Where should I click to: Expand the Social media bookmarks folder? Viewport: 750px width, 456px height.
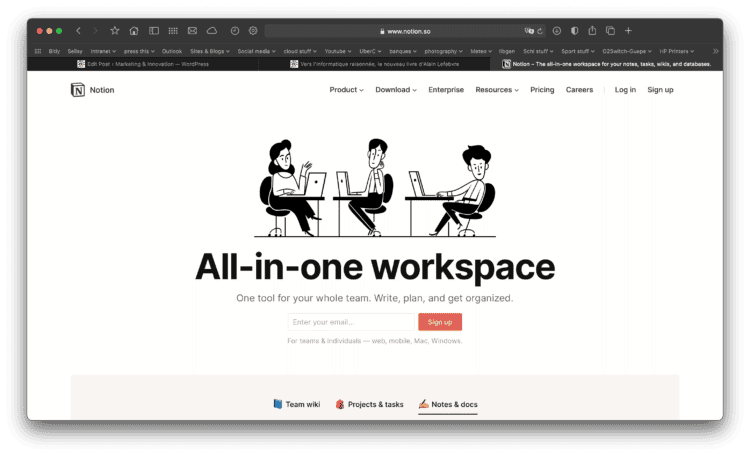[257, 51]
